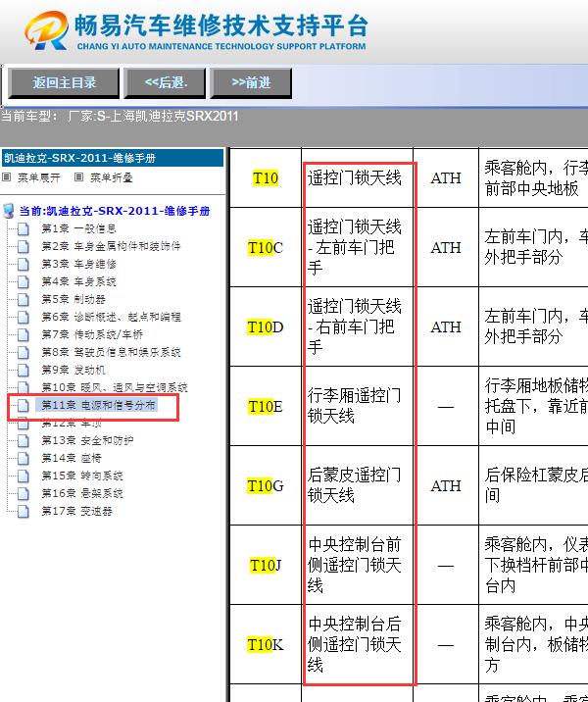Image resolution: width=588 pixels, height=702 pixels.
Task: Click the 后蒙皮遥控门锁天线 cell
Action: point(358,485)
